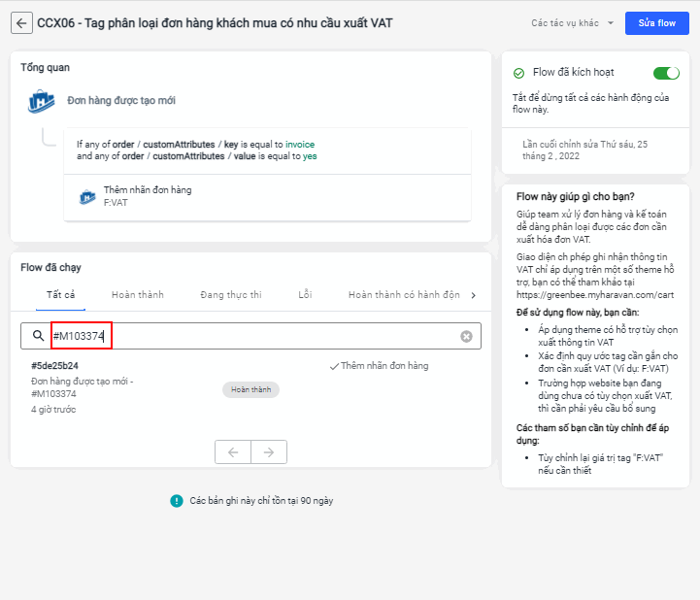Viewport: 700px width, 600px height.
Task: Switch to the Hoàn thành tab
Action: pos(138,295)
